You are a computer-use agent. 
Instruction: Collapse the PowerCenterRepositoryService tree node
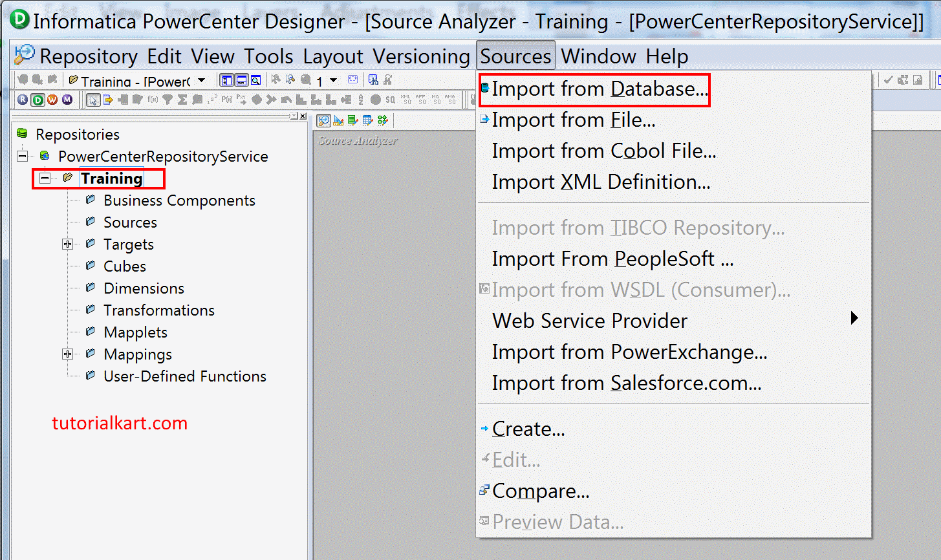tap(23, 156)
